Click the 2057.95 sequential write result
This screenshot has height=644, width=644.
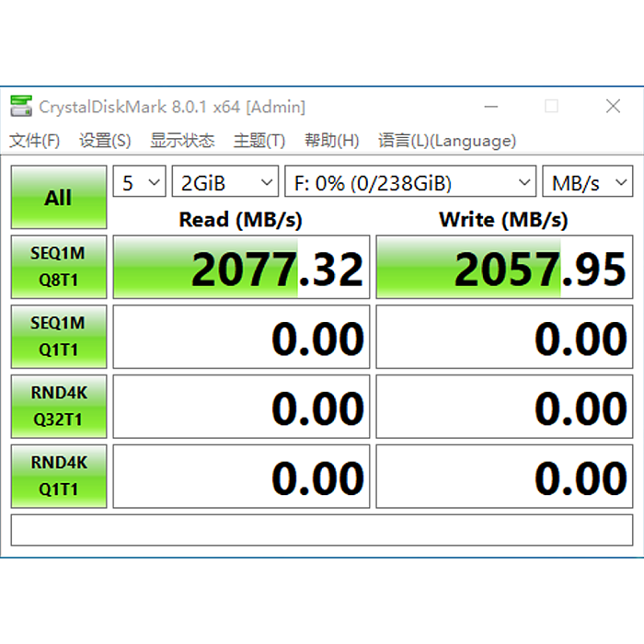click(504, 267)
